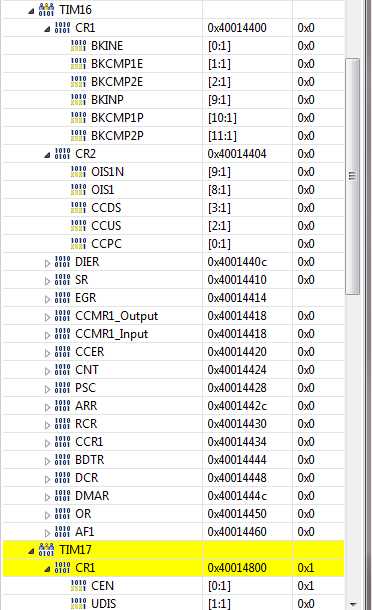Click the vertical scrollbar thumb
Screen dimensions: 372x610
352,176
